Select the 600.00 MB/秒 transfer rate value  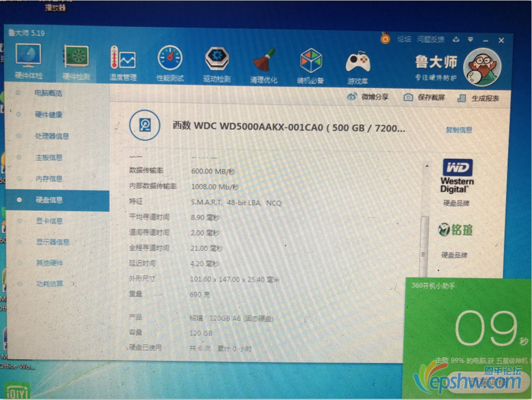pos(213,171)
